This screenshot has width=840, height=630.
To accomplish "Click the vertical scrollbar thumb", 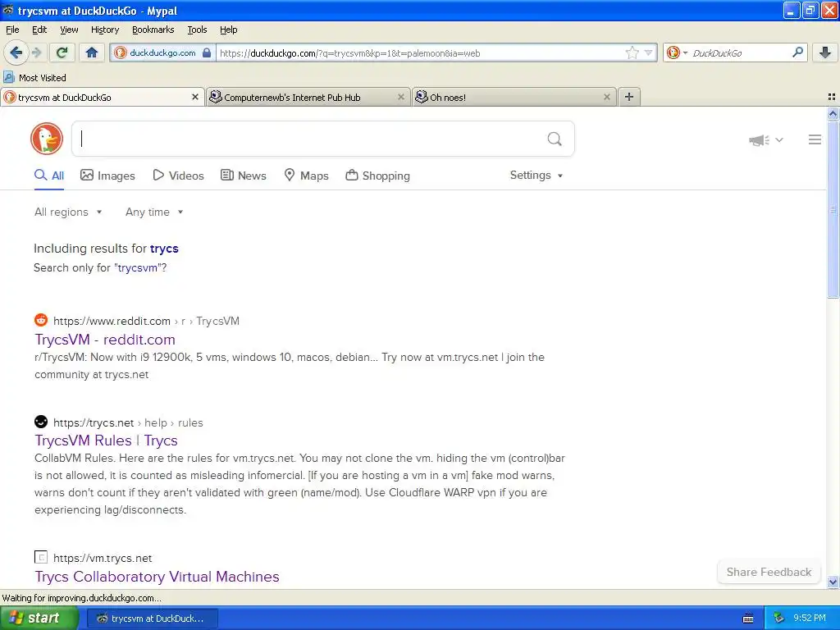I will (833, 209).
